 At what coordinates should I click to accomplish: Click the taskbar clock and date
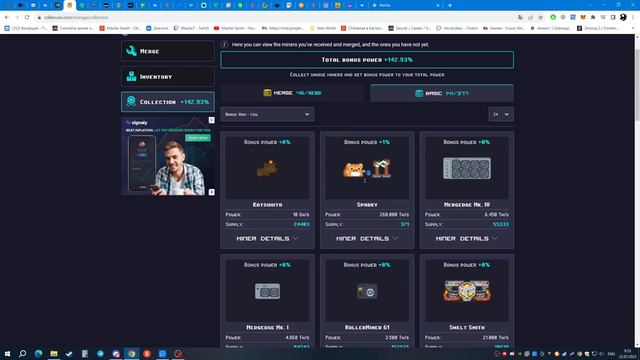coord(628,353)
